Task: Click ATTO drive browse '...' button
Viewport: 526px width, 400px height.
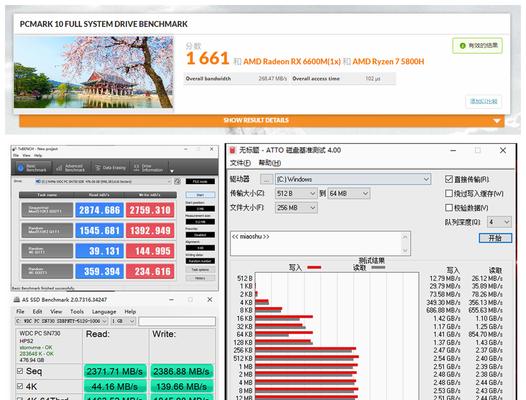Action: pyautogui.click(x=266, y=180)
